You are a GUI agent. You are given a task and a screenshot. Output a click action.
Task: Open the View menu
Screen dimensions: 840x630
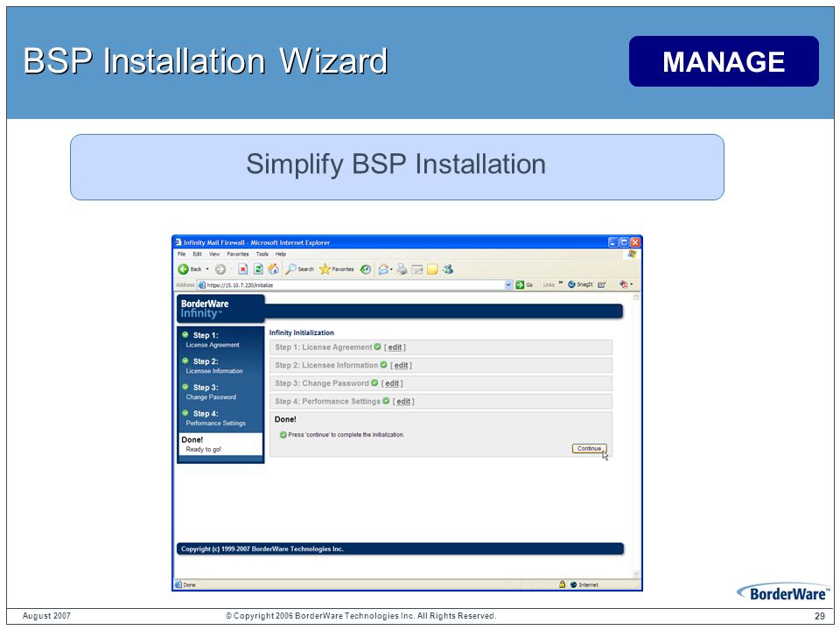click(x=214, y=254)
